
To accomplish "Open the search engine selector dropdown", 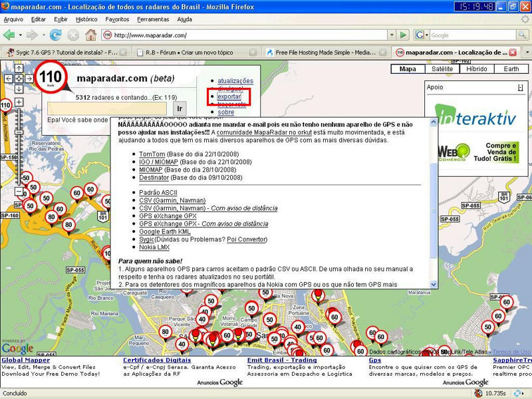I will pos(422,35).
